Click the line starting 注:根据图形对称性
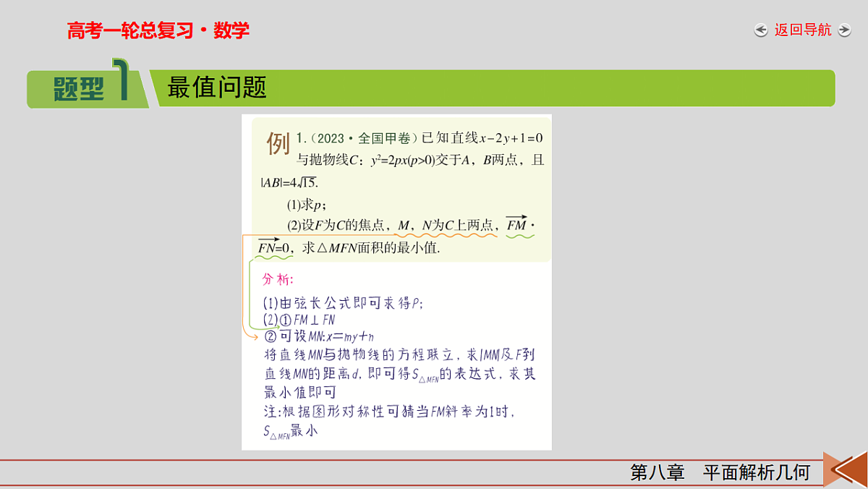The width and height of the screenshot is (868, 489). 389,412
